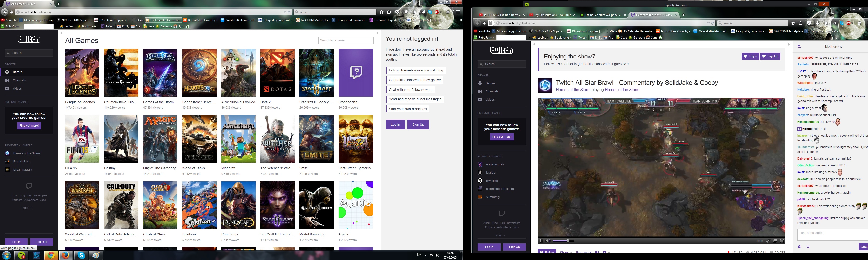Open downloads arrow in right window toolbar
This screenshot has width=868, height=260.
click(x=818, y=23)
